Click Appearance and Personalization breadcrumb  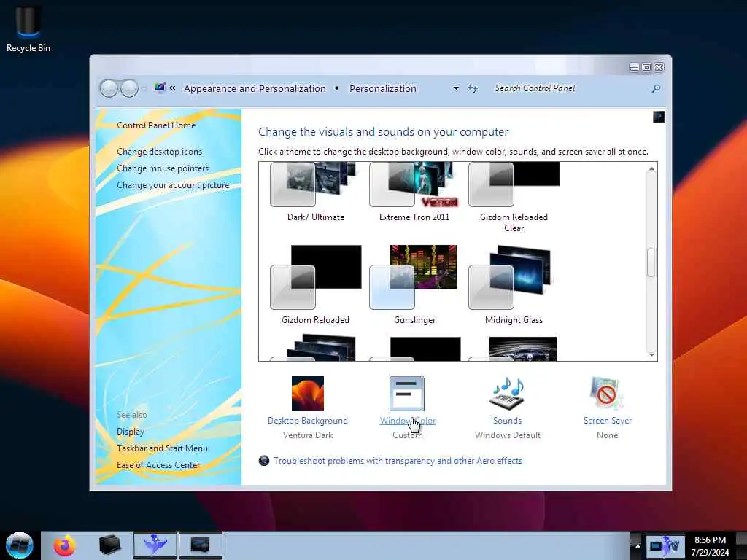point(255,88)
